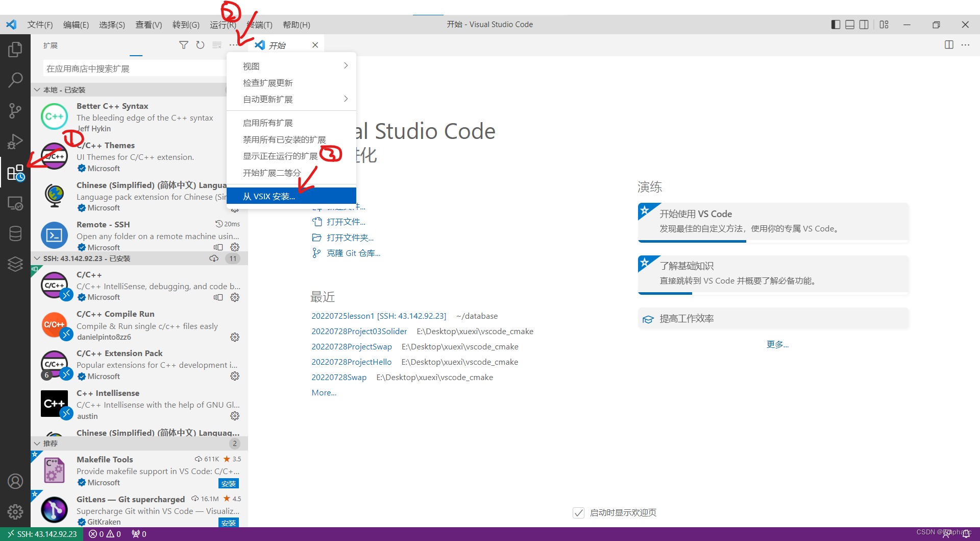Click the 打开文件... link

click(346, 222)
